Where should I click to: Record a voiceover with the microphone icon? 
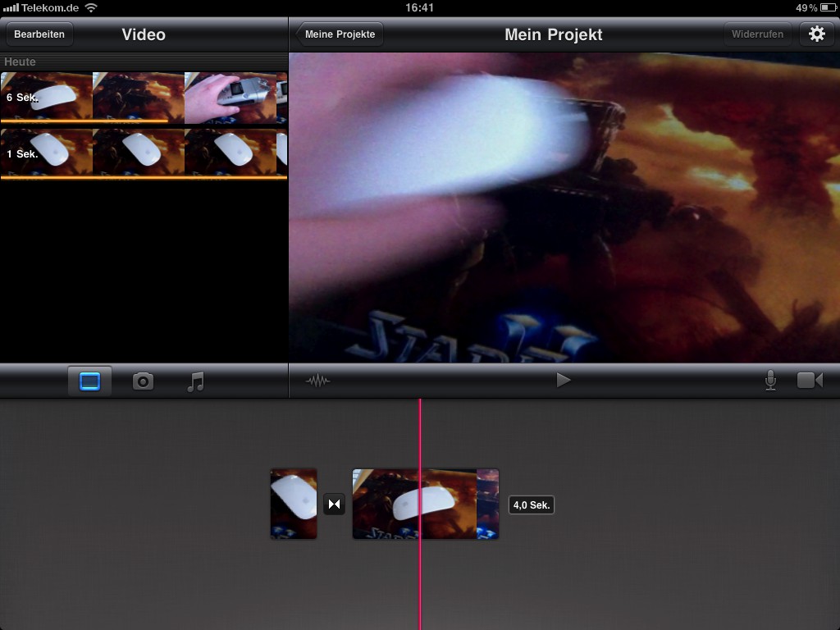769,380
